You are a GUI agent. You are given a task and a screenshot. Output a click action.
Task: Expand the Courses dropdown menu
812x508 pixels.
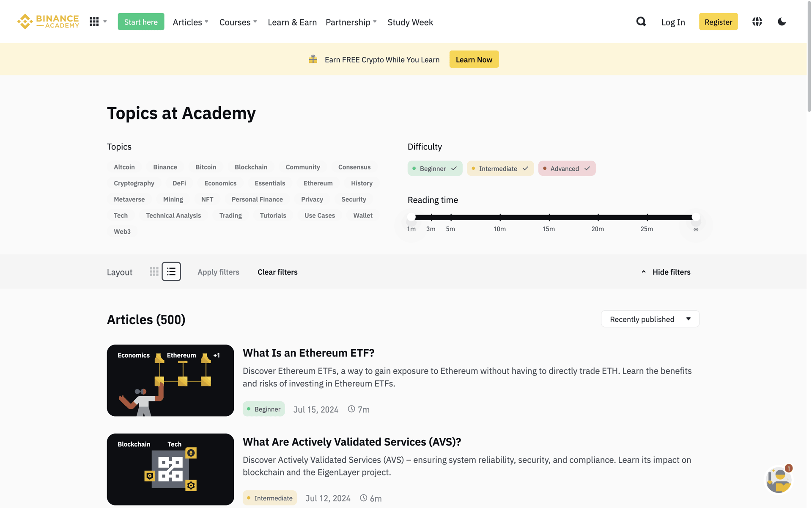coord(238,22)
